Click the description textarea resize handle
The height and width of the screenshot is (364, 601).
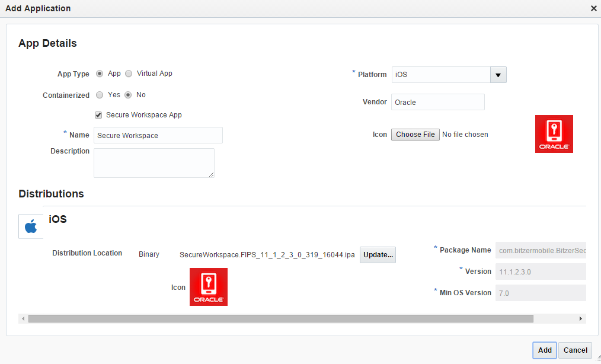[211, 174]
